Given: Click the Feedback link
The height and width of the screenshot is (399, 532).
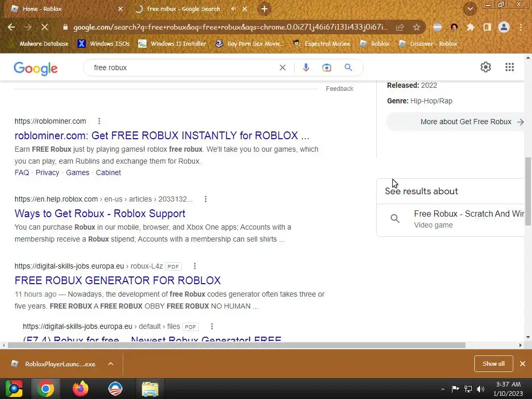Looking at the screenshot, I should 340,88.
